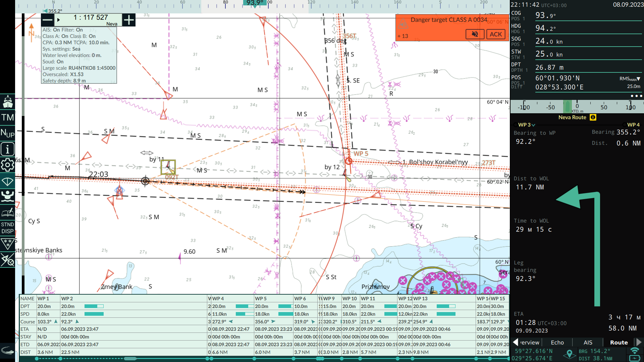Switch to the Overview tab

click(x=530, y=343)
